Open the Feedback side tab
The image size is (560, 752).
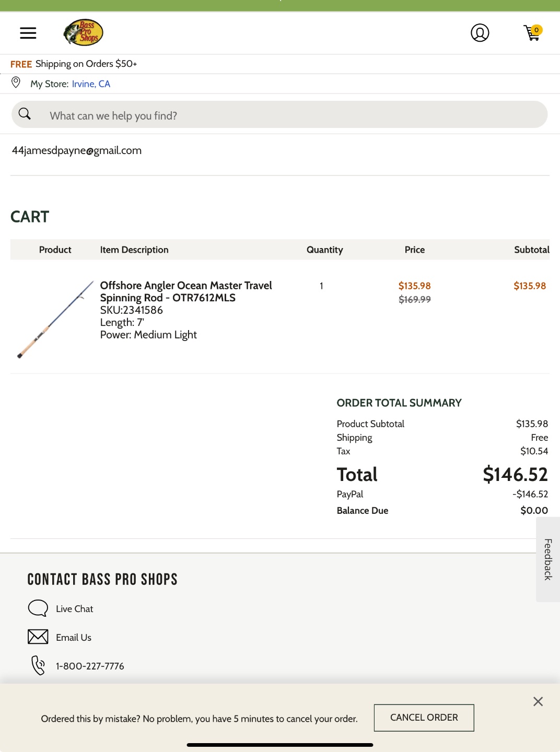coord(548,559)
